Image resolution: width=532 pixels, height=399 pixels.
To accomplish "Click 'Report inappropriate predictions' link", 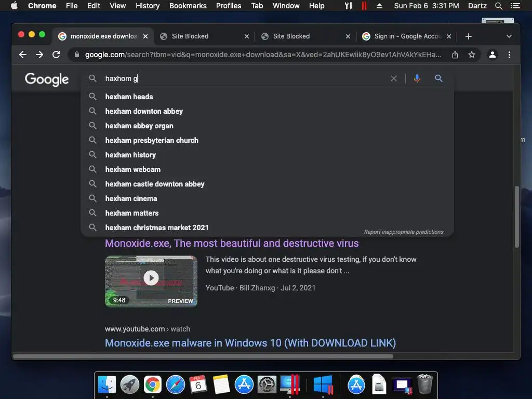I will click(403, 232).
